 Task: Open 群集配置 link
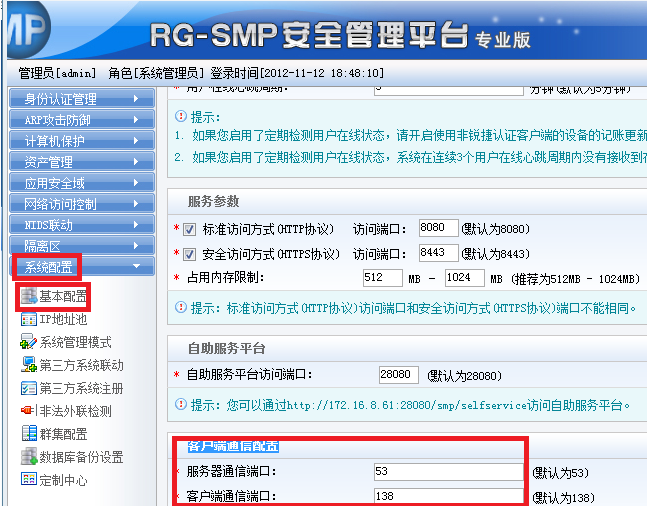tap(63, 434)
